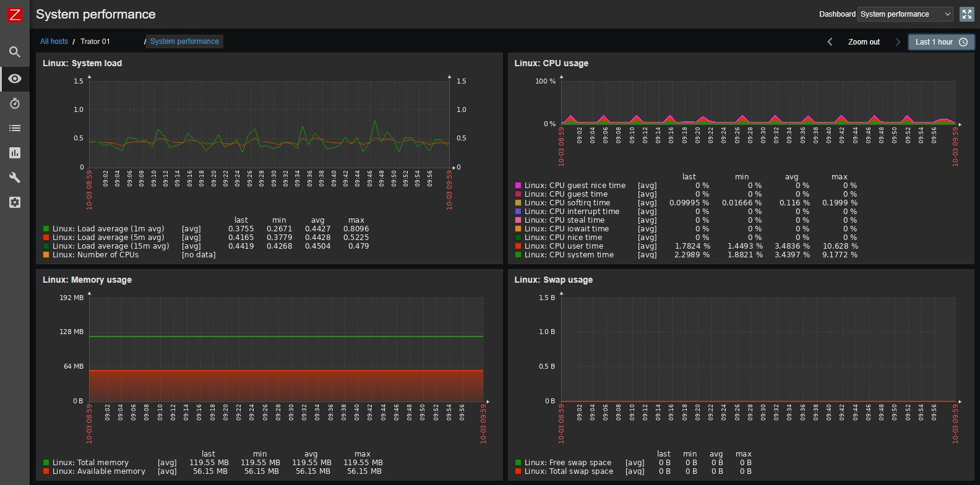Click the Trator 01 host breadcrumb
980x485 pixels.
click(x=95, y=41)
